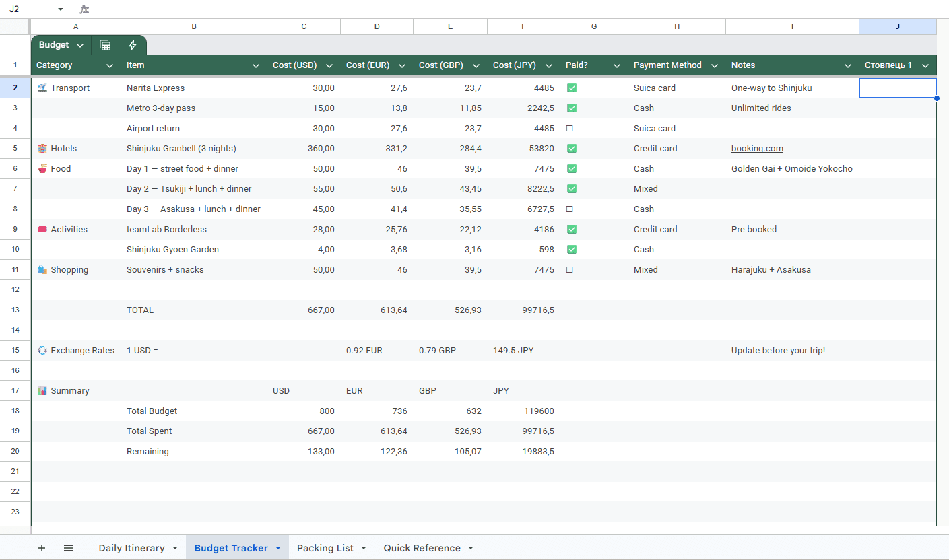Viewport: 949px width, 560px height.
Task: Open the Cost (GBP) filter dropdown
Action: pyautogui.click(x=476, y=66)
